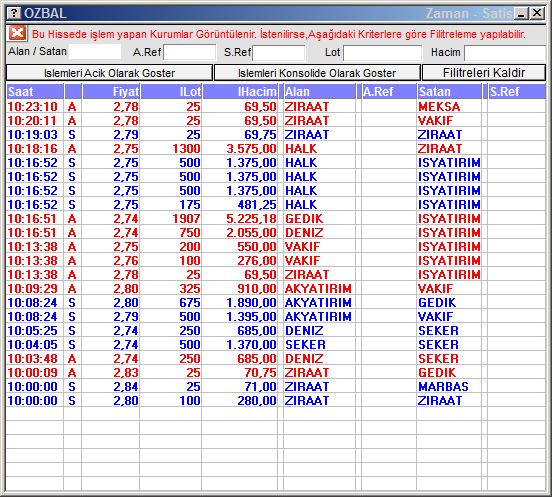Click the question mark help icon in title bar
552x497 pixels.
tap(14, 13)
